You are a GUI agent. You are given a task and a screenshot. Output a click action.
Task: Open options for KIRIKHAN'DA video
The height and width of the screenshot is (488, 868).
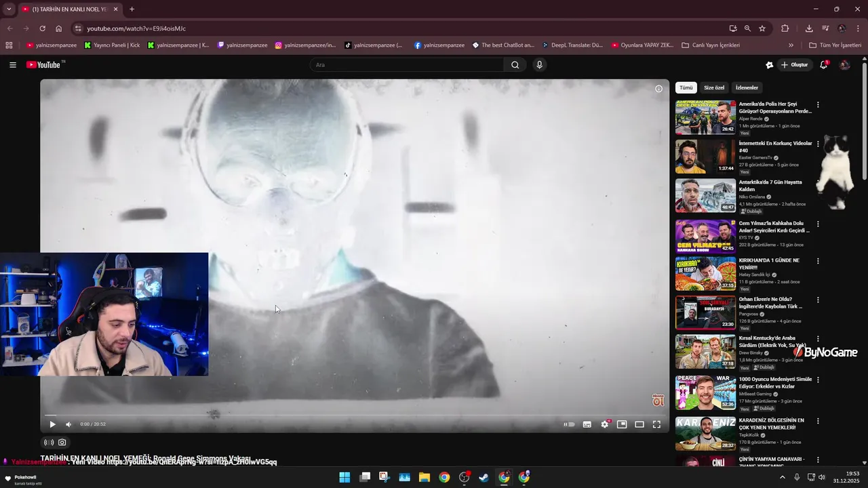click(818, 261)
